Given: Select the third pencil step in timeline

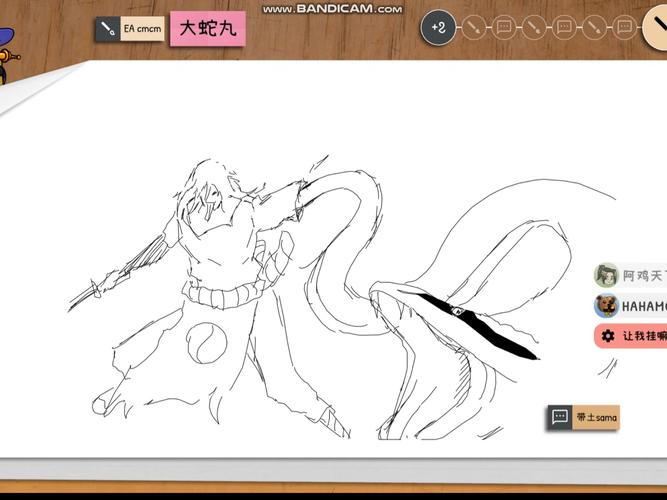Looking at the screenshot, I should click(594, 28).
